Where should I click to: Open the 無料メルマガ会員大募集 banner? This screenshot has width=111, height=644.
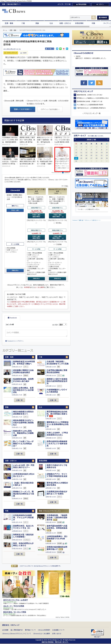coord(91,124)
